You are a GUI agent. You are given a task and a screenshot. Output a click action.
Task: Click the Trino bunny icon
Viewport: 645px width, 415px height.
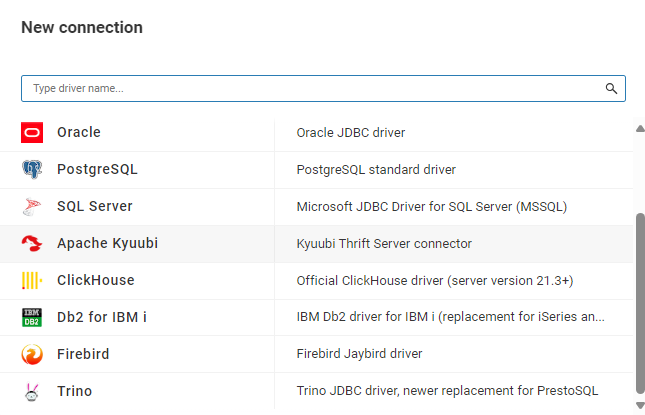coord(32,392)
